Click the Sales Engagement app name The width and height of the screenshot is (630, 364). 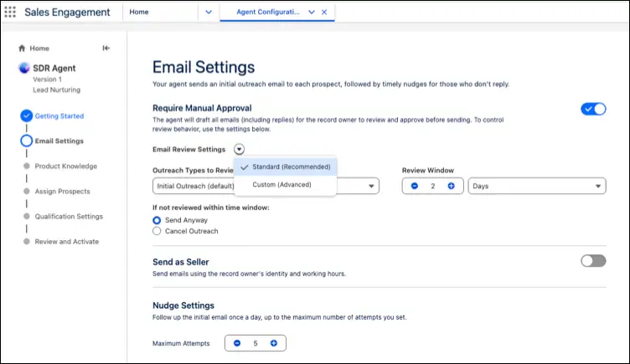[x=67, y=12]
